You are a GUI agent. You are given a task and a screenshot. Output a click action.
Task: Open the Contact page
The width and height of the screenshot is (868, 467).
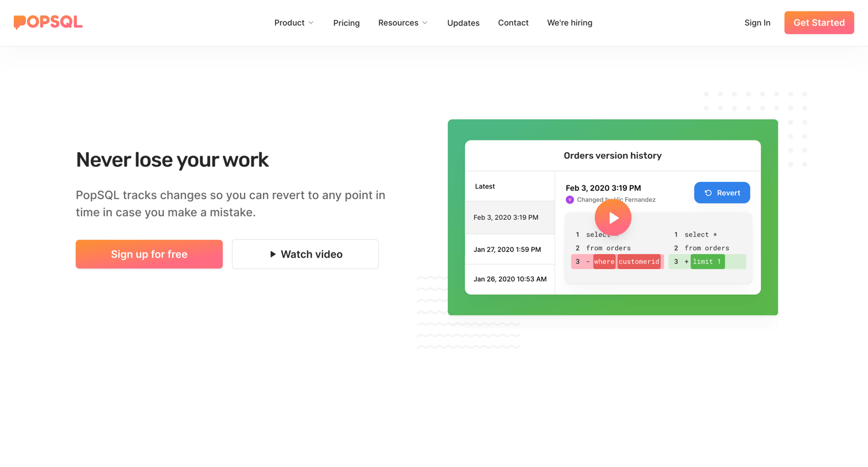pos(513,23)
